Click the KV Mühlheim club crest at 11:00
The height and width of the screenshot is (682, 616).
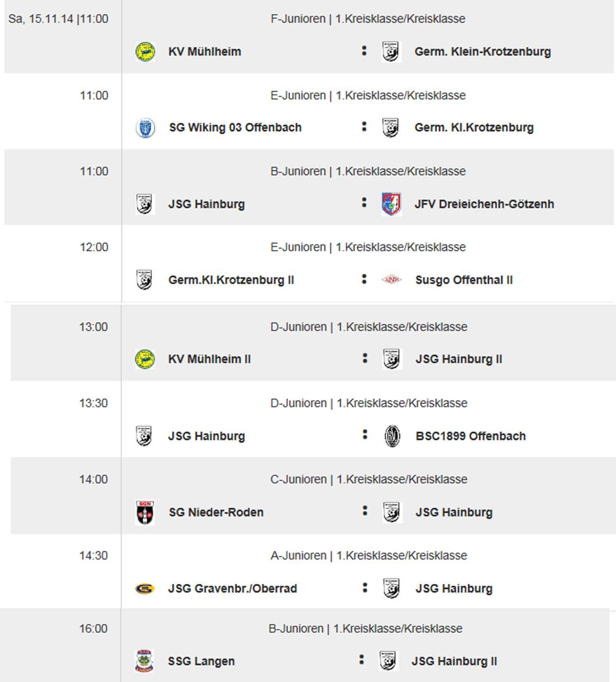[145, 52]
